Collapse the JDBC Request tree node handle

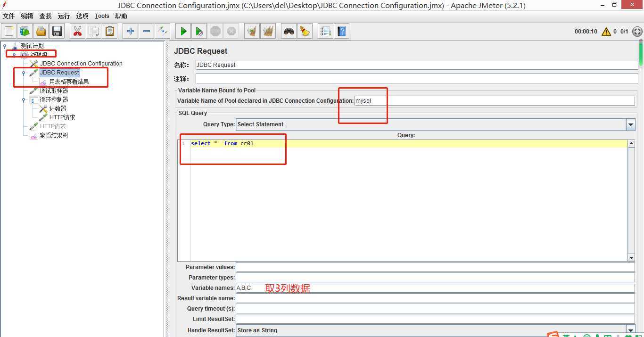pos(24,73)
